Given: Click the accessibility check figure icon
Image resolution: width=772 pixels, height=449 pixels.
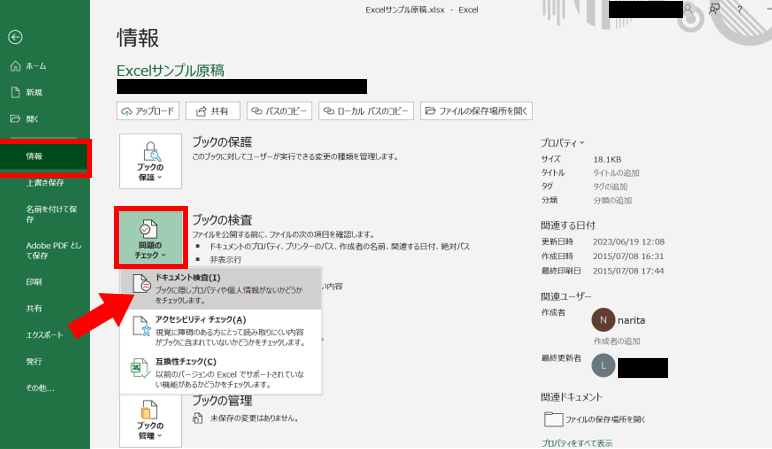Looking at the screenshot, I should (x=141, y=326).
